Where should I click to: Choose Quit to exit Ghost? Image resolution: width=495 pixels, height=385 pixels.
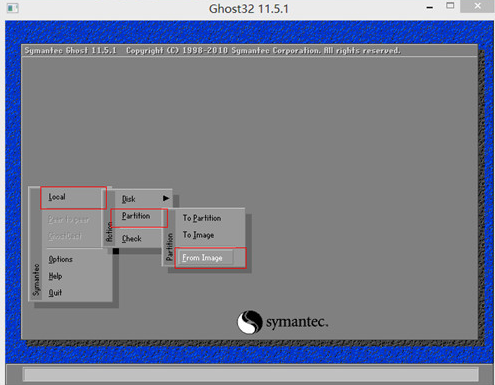point(55,293)
